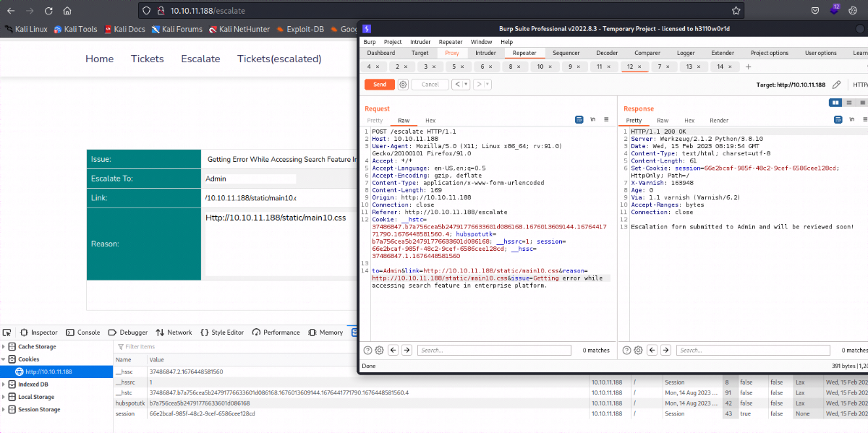Click previous match arrow in Response search
Image resolution: width=868 pixels, height=433 pixels.
[x=652, y=351]
